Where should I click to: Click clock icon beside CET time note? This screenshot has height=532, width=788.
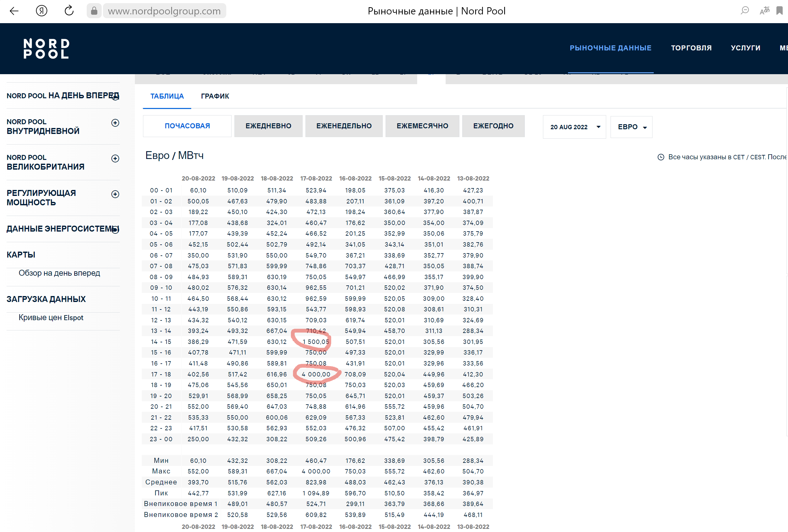tap(661, 157)
